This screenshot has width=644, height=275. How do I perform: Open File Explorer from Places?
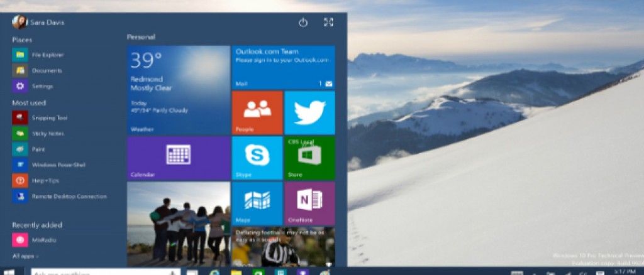click(x=38, y=55)
